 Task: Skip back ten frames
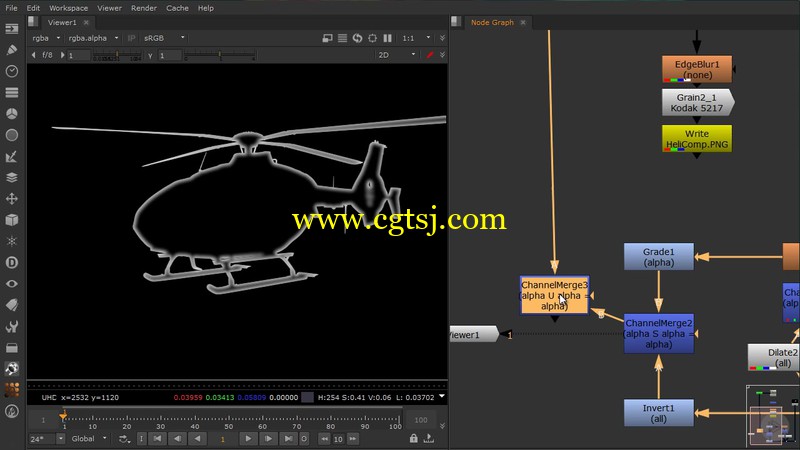pyautogui.click(x=324, y=439)
